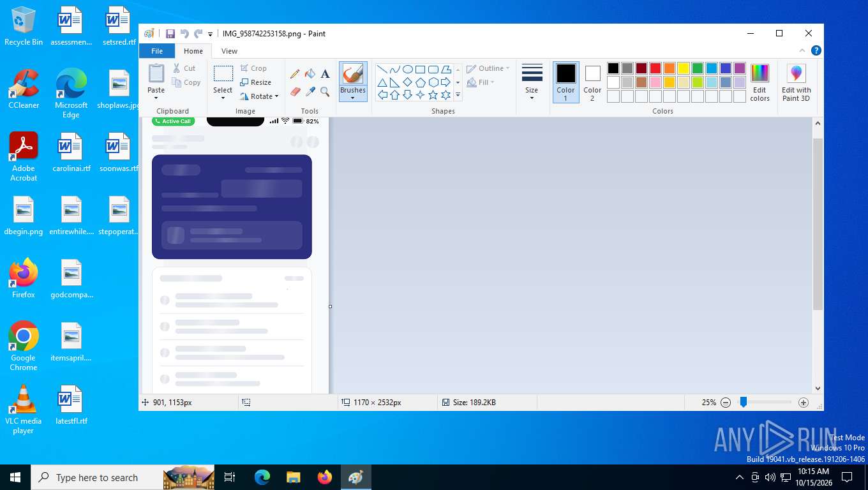Select the Eraser tool
Image resolution: width=868 pixels, height=490 pixels.
[x=295, y=92]
